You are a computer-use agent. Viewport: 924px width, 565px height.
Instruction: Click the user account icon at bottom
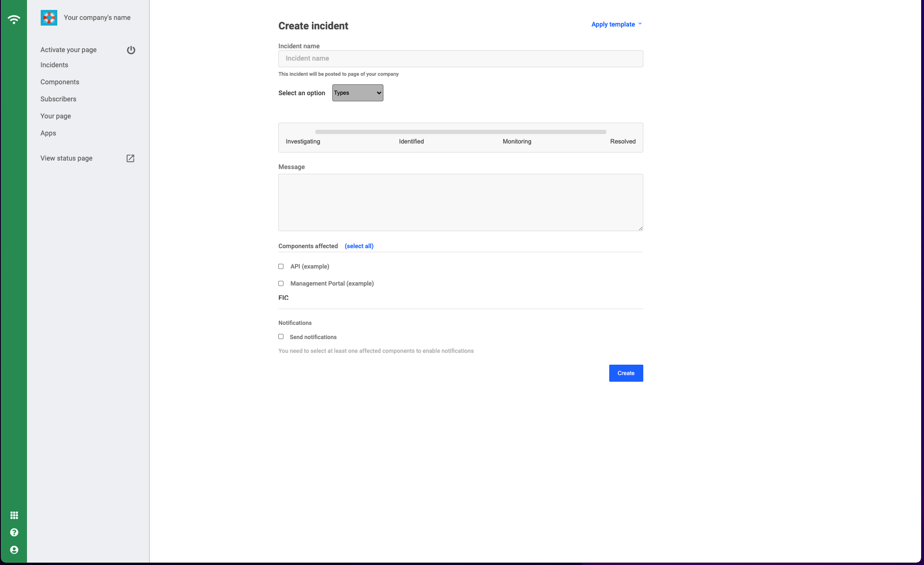coord(14,549)
